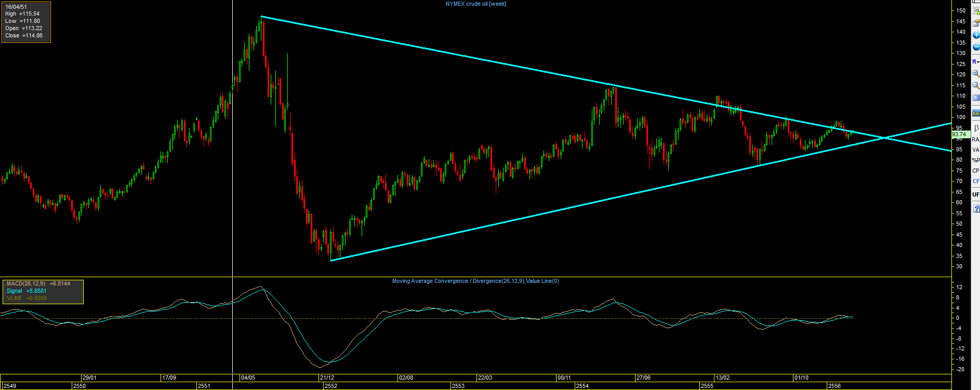Click the Low =111.80 value in info box
The width and height of the screenshot is (980, 390).
tap(22, 21)
